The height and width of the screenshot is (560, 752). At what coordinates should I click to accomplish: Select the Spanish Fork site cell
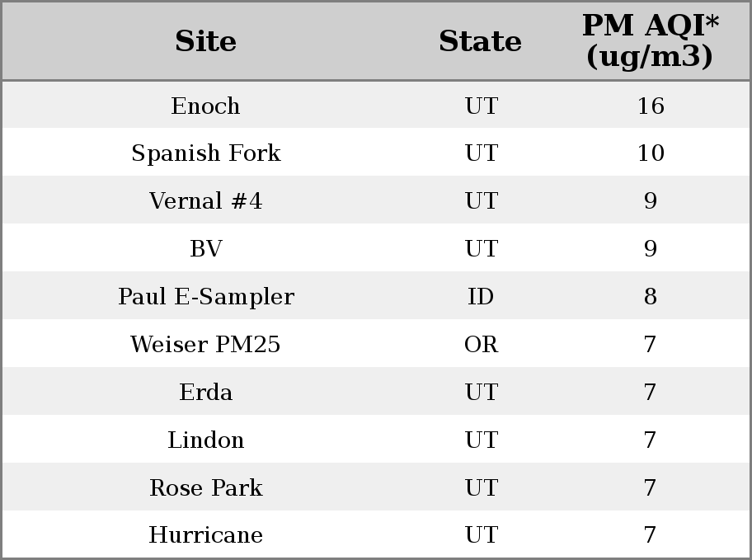(206, 153)
